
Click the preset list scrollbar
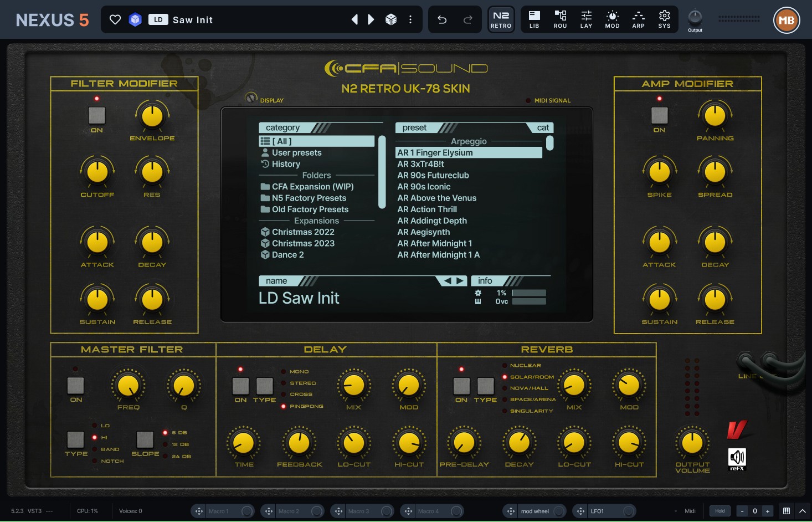point(549,143)
